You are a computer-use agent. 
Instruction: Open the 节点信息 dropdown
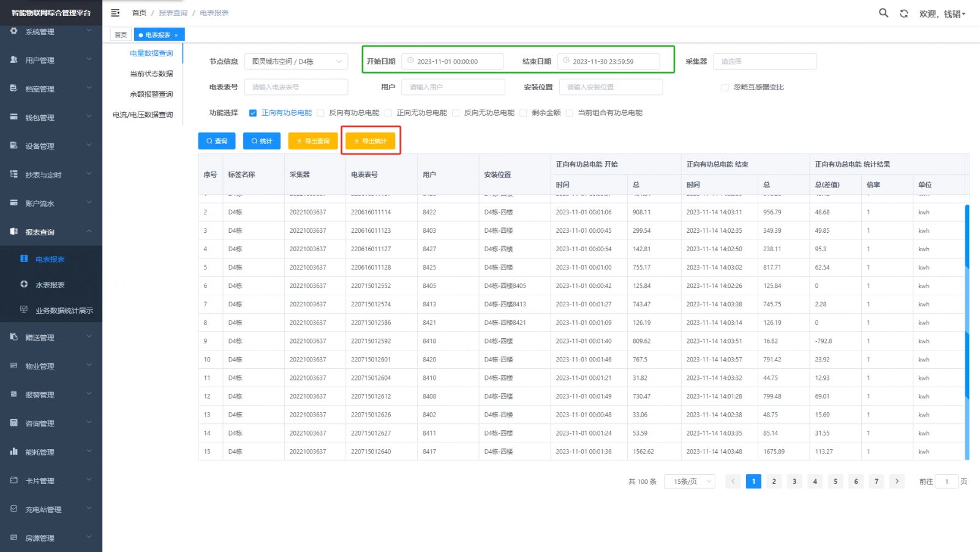click(x=296, y=61)
